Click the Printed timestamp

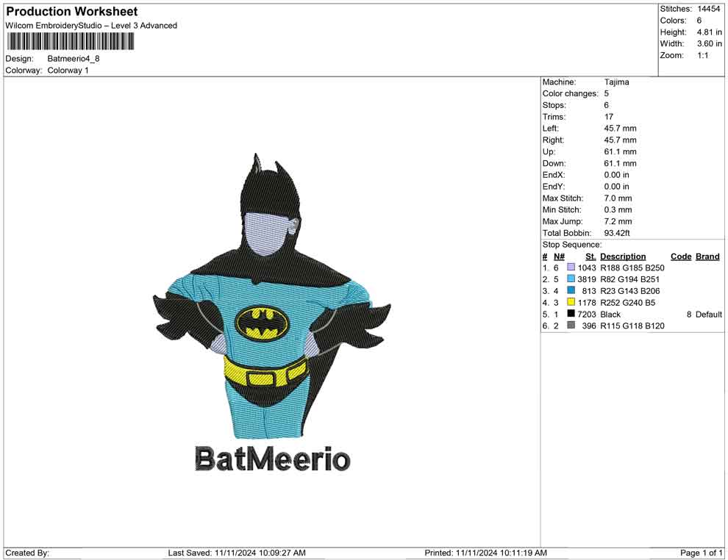click(x=485, y=553)
